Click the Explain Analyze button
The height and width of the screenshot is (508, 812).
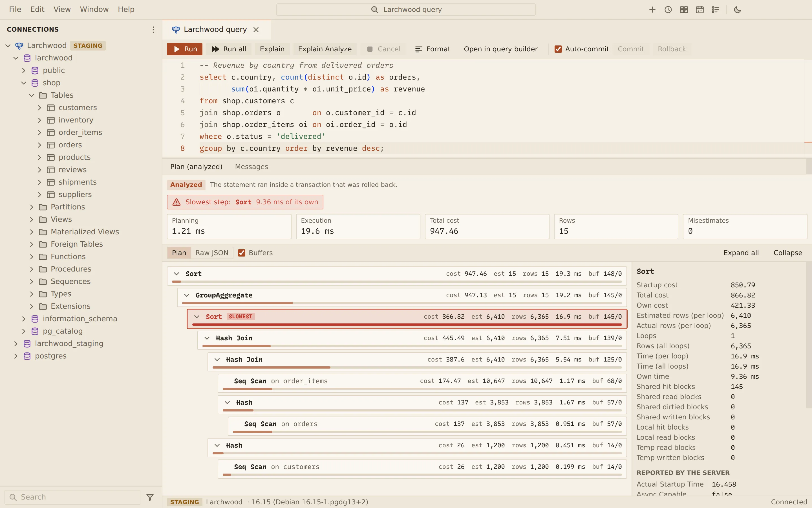pyautogui.click(x=325, y=49)
